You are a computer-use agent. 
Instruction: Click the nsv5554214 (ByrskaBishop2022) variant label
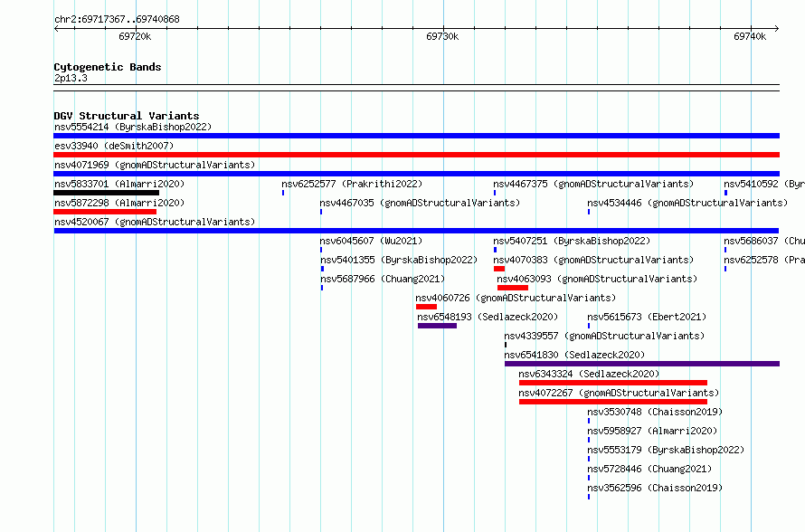pyautogui.click(x=133, y=127)
